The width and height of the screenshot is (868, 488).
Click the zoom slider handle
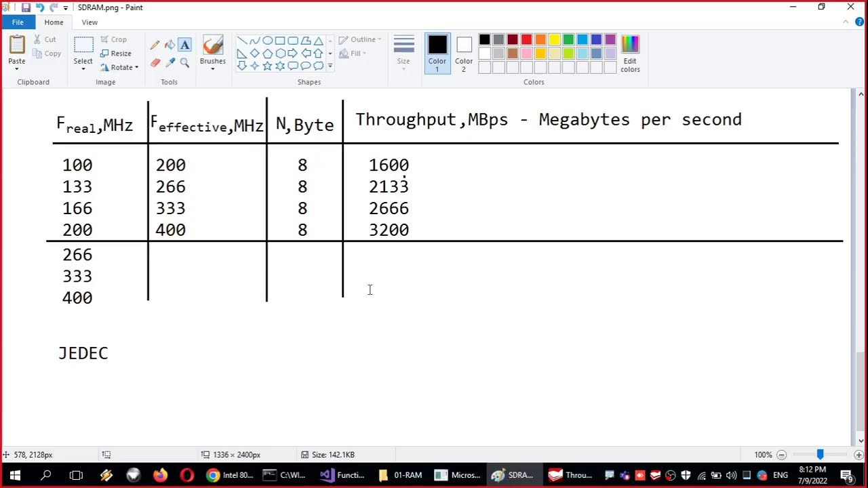[x=820, y=455]
